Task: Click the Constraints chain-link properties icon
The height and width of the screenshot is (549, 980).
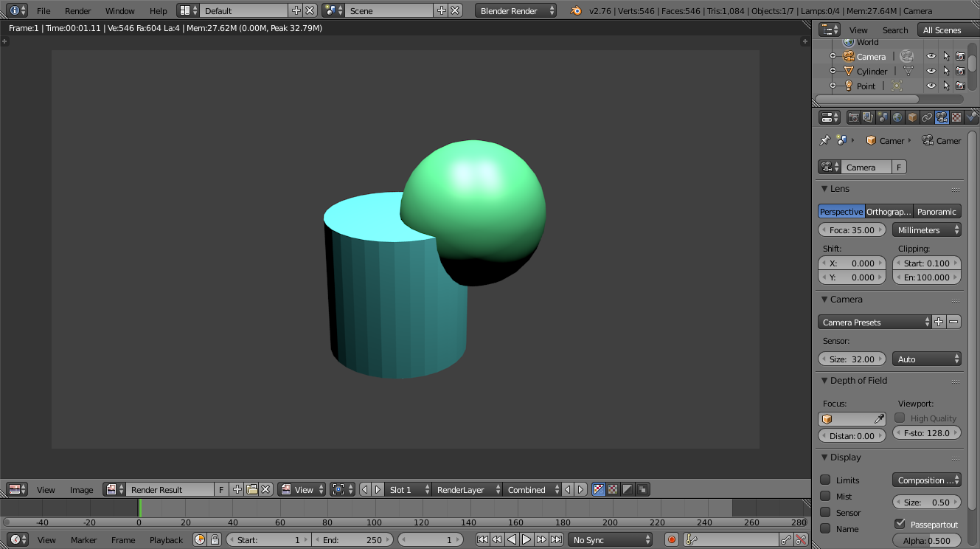Action: click(x=927, y=117)
